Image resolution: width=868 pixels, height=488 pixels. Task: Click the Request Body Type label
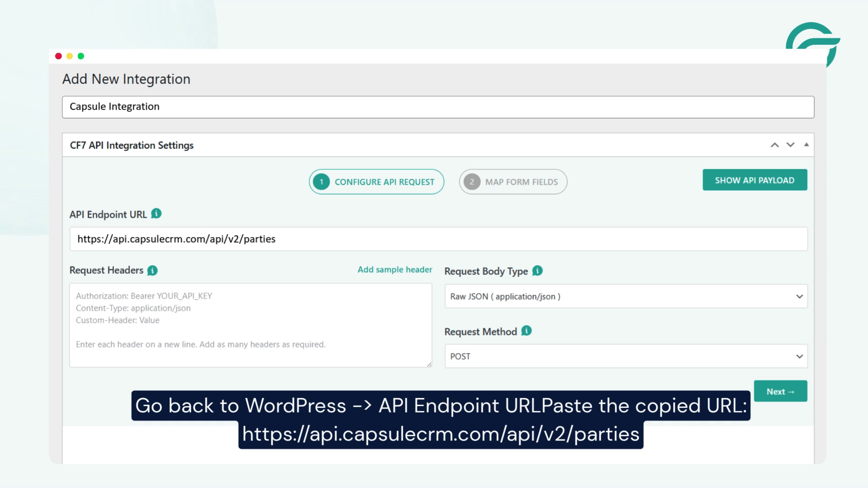click(486, 271)
